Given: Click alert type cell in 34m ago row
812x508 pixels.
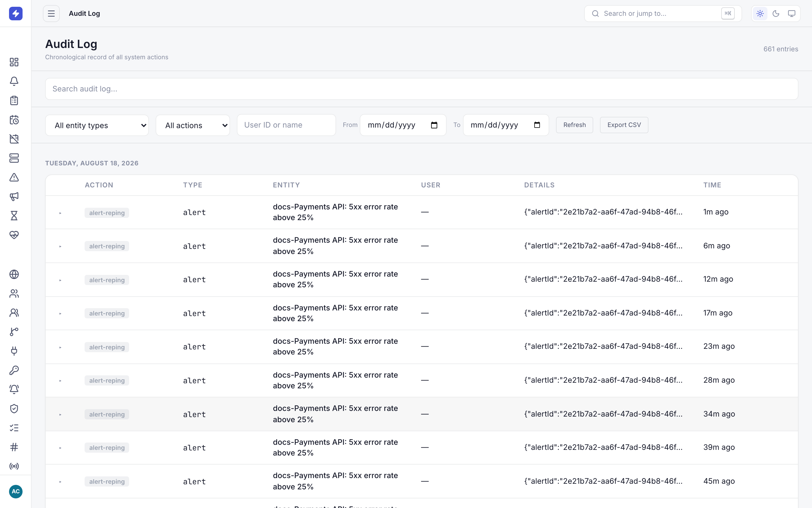Looking at the screenshot, I should 194,414.
